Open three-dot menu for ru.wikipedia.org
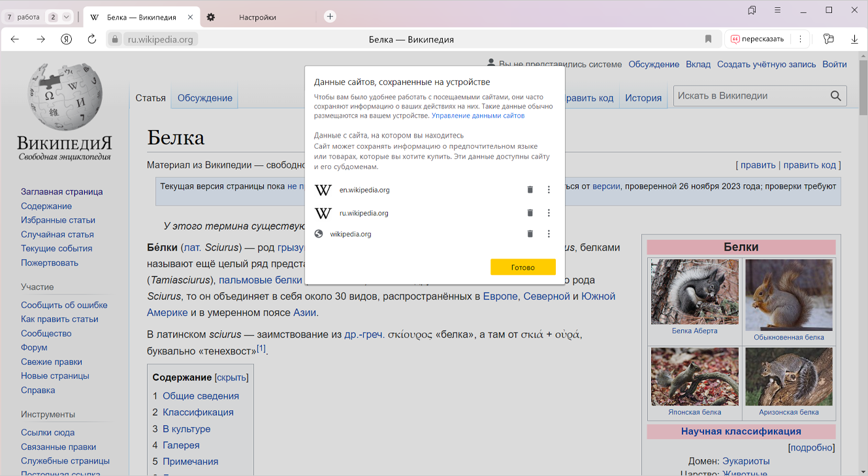Screen dimensions: 868x476 point(549,213)
